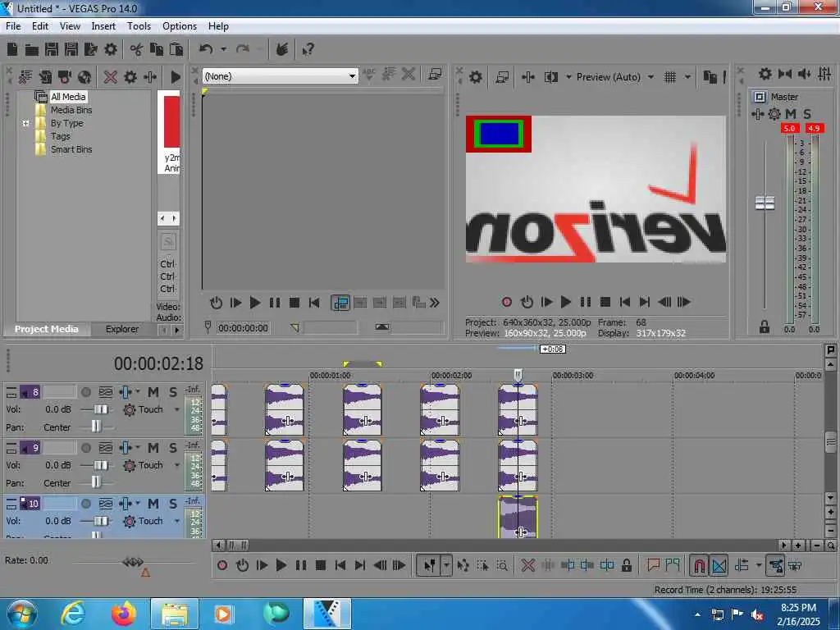Remove selected media with red X icon
Viewport: 840px width, 630px height.
click(x=111, y=77)
